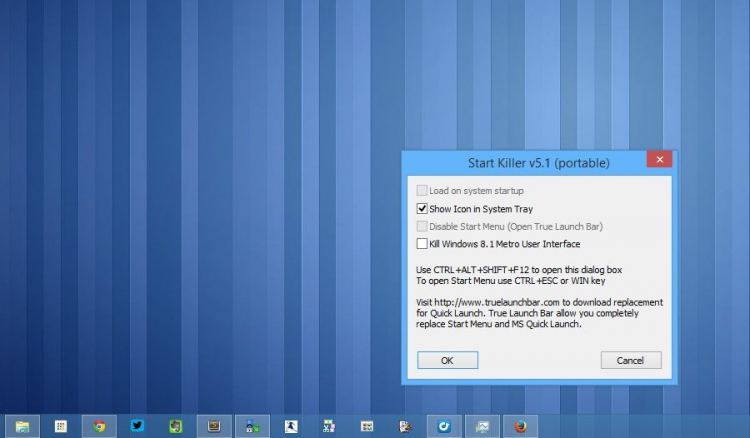Viewport: 750px width, 438px height.
Task: Launch Firefox from the taskbar
Action: coord(520,426)
